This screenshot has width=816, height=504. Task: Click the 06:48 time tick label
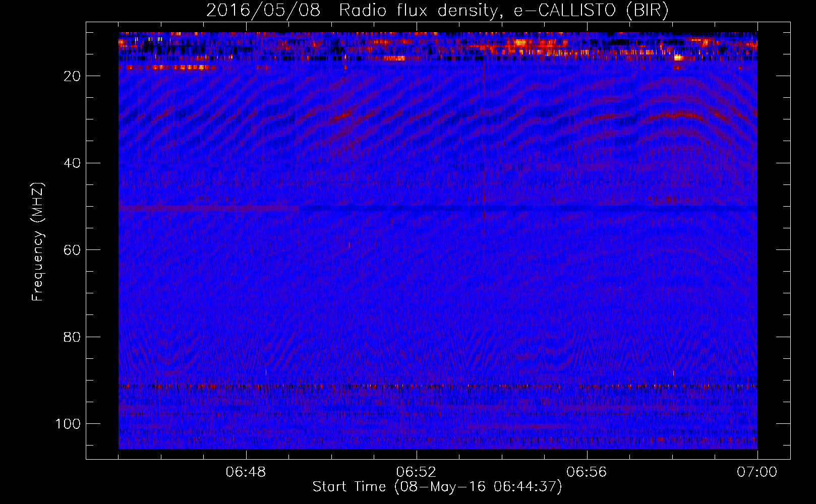click(x=246, y=472)
